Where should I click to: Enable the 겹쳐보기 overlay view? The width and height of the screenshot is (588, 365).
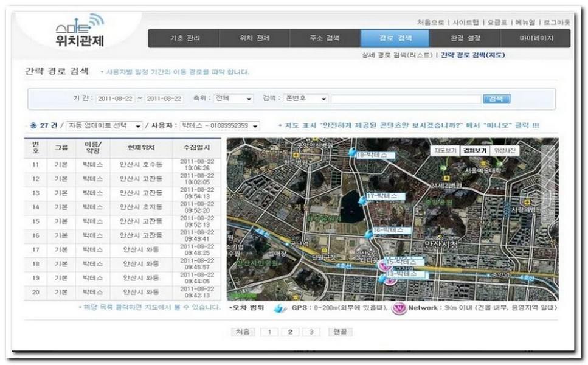tap(475, 151)
